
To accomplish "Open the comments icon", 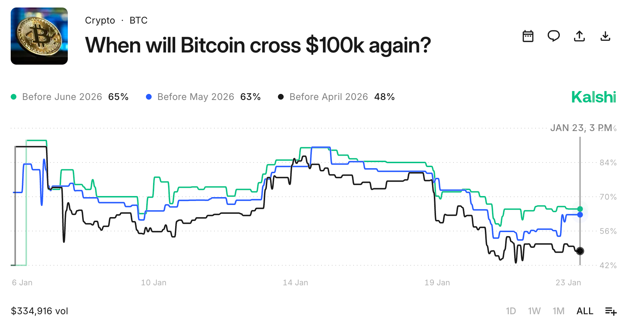I will tap(554, 36).
